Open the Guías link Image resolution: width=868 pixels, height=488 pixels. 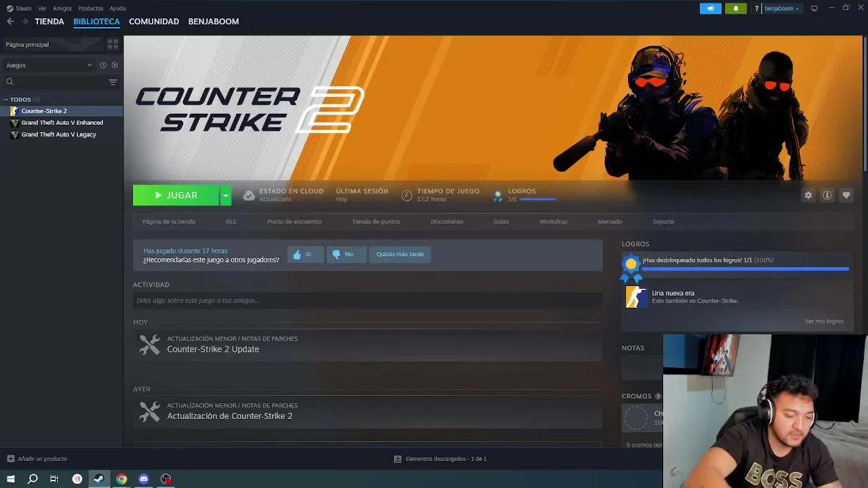point(501,222)
